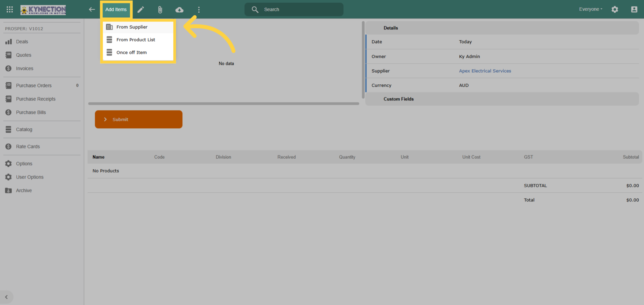Choose From Supplier menu option
This screenshot has width=644, height=305.
138,27
